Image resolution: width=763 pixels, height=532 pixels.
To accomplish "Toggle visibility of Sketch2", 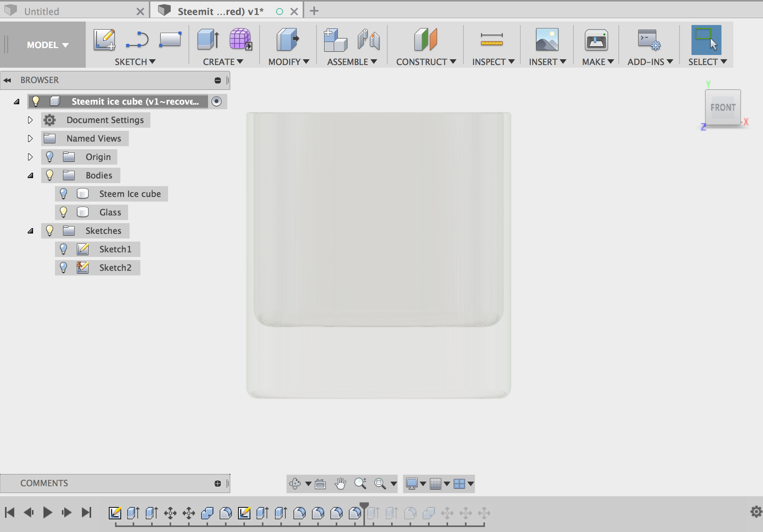I will tap(63, 268).
